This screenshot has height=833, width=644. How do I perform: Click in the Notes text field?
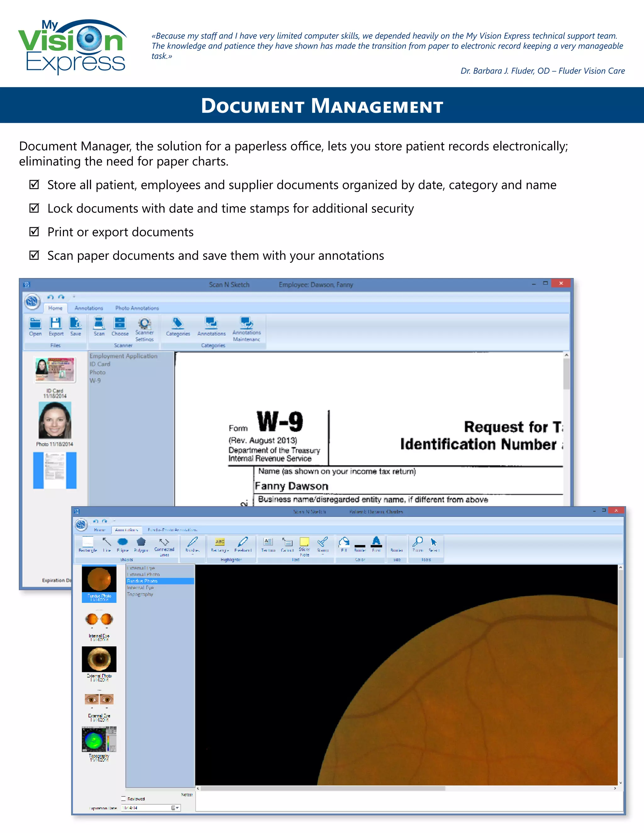pos(409,801)
